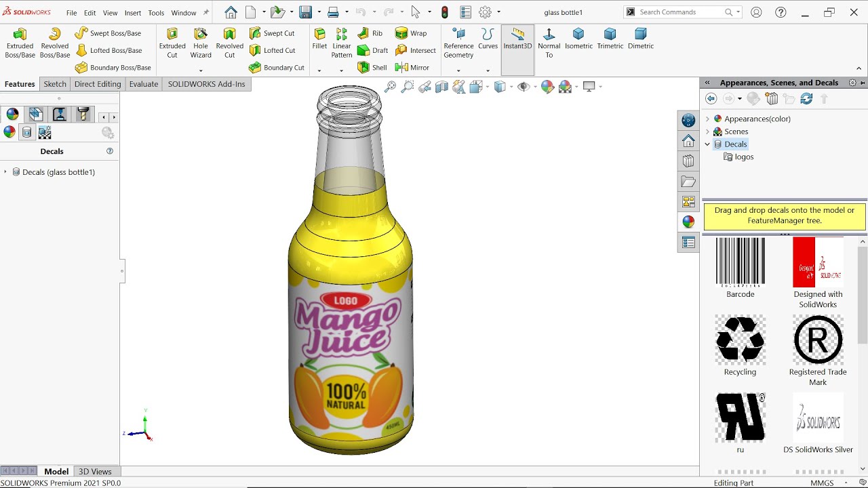868x488 pixels.
Task: Open the Insert menu
Action: (x=133, y=13)
